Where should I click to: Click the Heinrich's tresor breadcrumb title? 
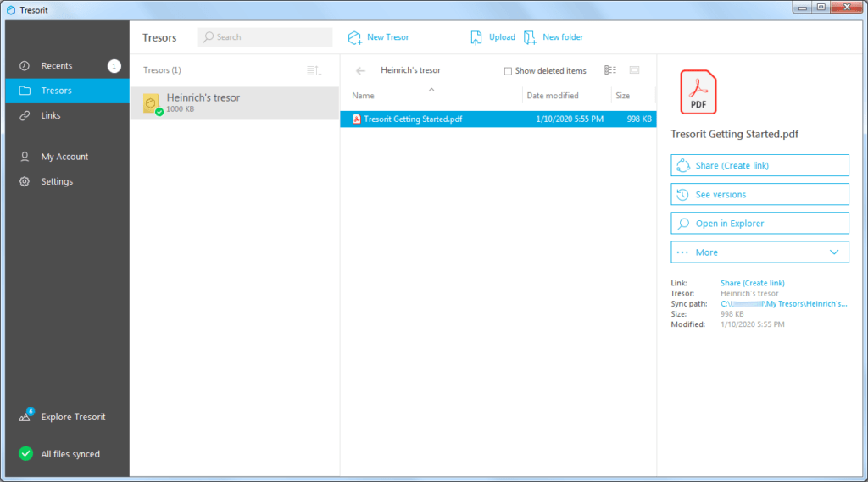(411, 70)
